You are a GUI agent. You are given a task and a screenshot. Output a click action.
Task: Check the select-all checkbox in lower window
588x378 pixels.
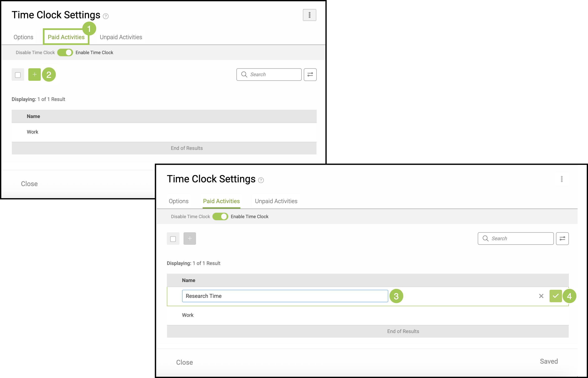coord(173,239)
